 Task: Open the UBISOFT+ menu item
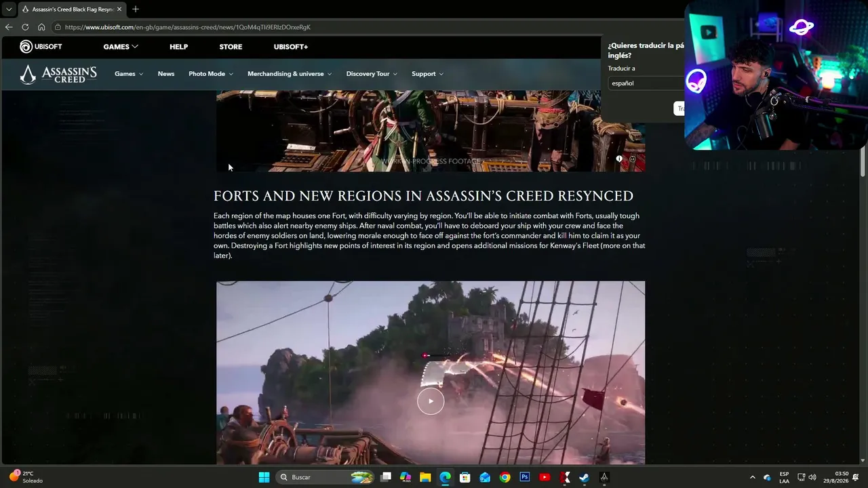click(x=291, y=47)
